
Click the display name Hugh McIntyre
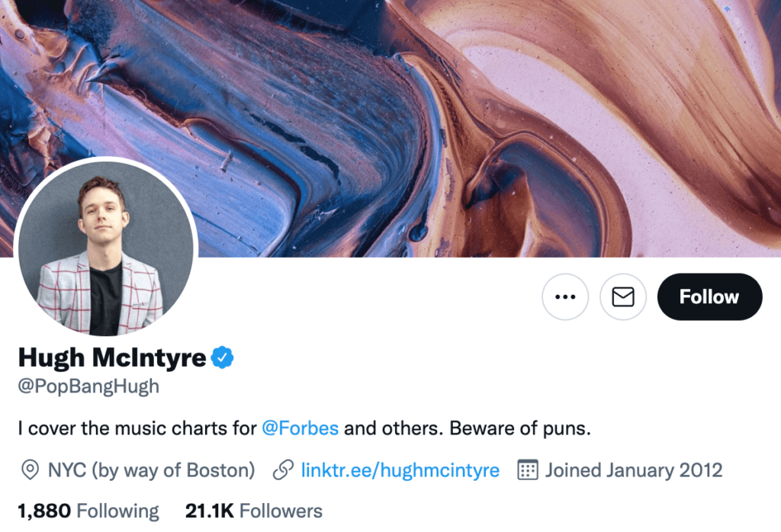coord(112,357)
